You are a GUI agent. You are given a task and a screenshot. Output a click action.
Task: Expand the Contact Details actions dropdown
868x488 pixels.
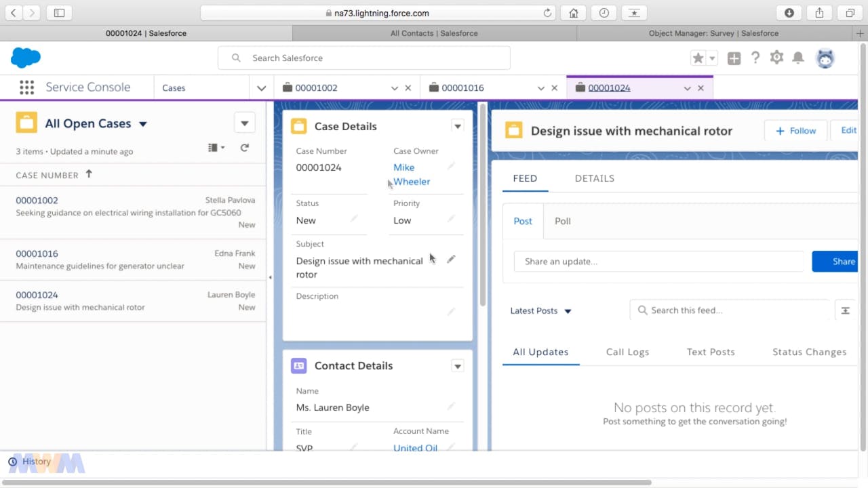point(458,366)
